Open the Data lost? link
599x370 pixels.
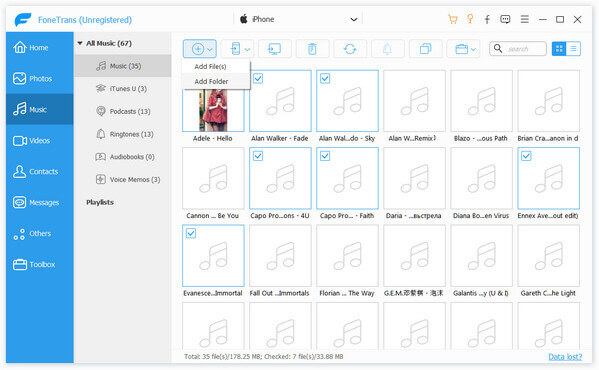(565, 357)
